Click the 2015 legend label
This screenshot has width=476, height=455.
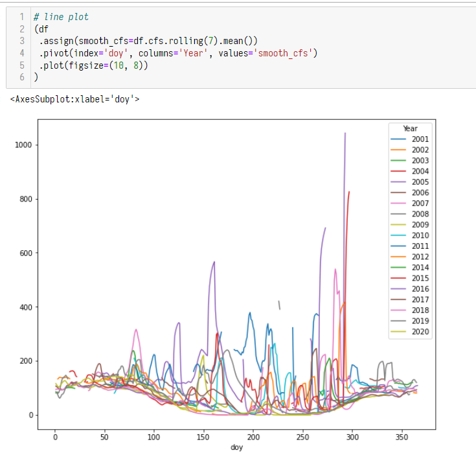coord(420,278)
